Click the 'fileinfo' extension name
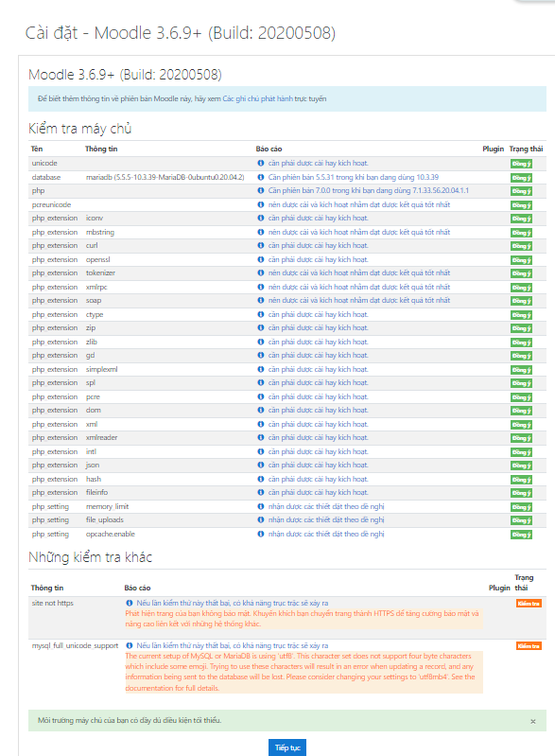The image size is (555, 756). click(96, 493)
